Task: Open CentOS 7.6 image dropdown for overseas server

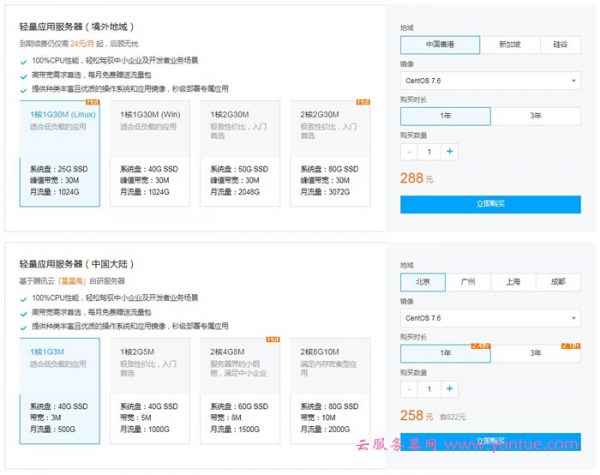Action: [x=490, y=80]
